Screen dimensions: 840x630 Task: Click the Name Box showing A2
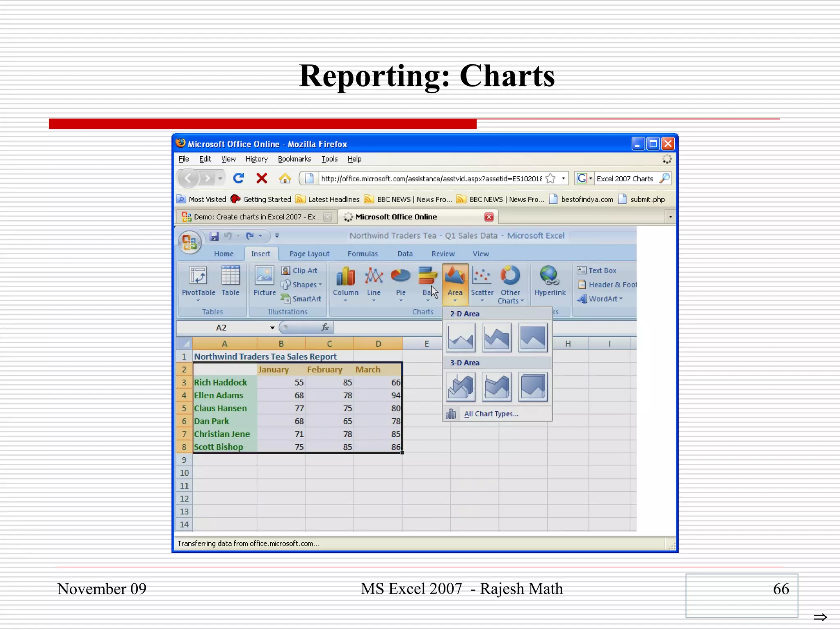[221, 328]
